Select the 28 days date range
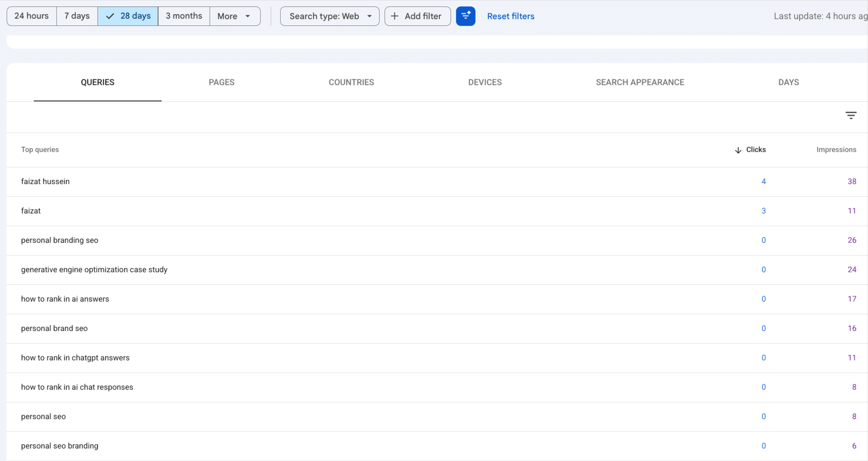The image size is (868, 461). pos(128,16)
